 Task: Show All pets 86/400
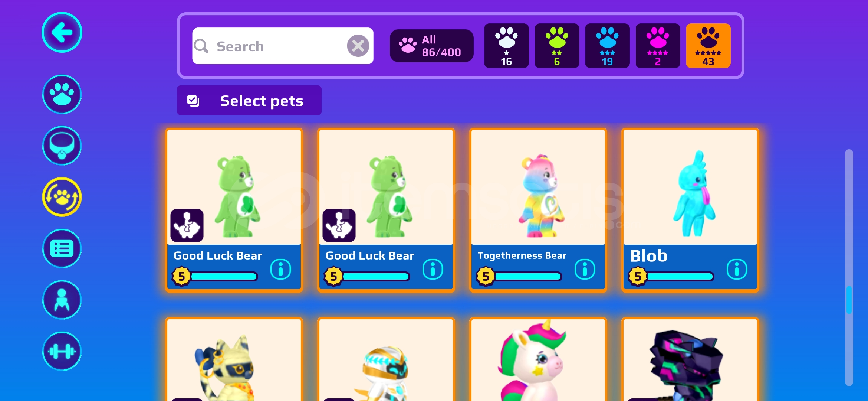click(431, 46)
